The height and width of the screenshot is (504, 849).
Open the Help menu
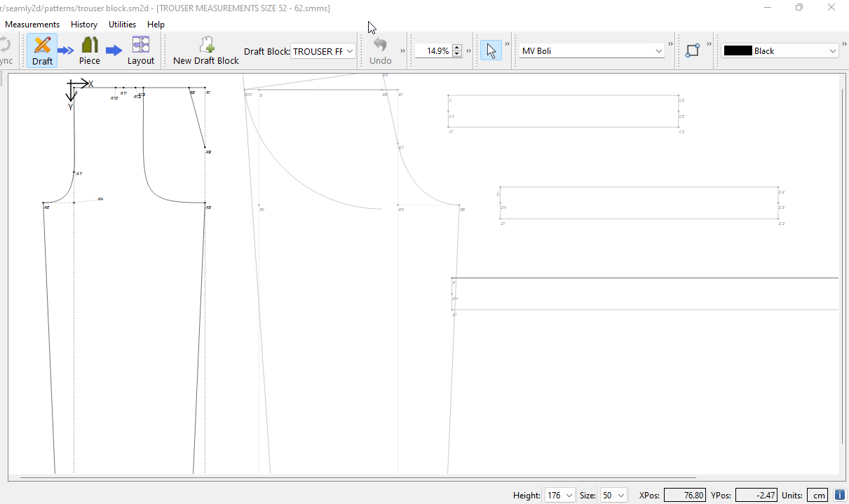(156, 25)
